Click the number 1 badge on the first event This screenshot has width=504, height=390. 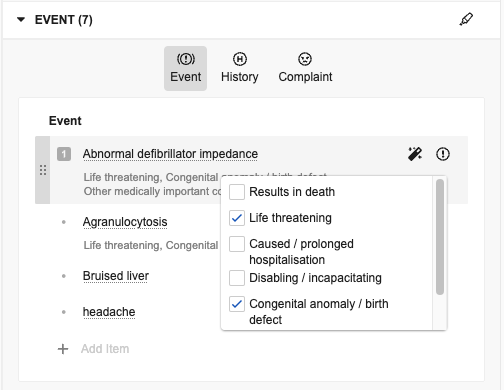pos(64,154)
